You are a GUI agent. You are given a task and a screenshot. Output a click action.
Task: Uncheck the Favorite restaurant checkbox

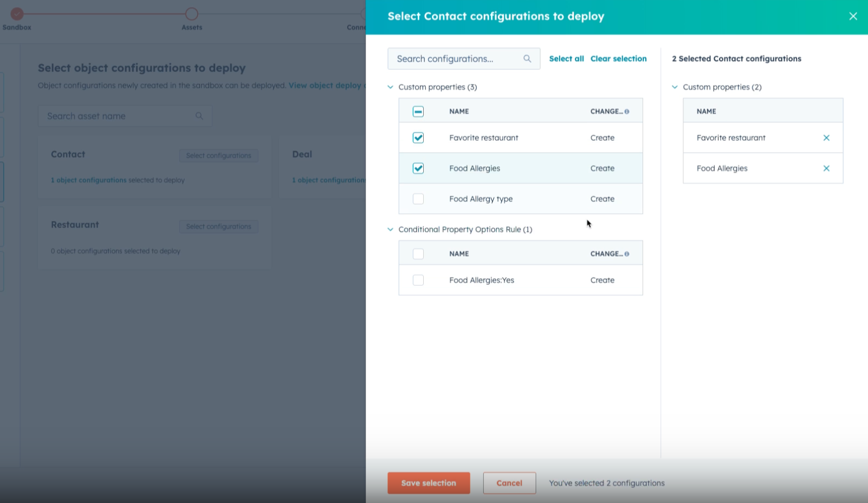[418, 138]
